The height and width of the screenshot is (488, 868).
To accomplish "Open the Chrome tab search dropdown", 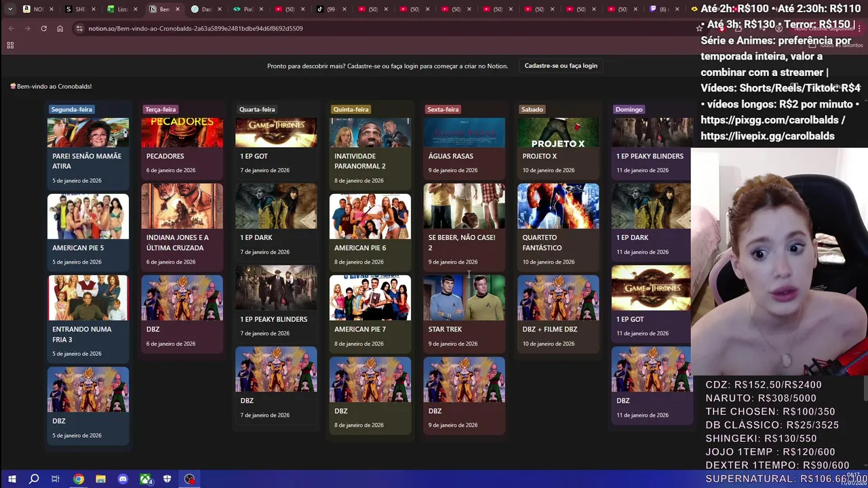I will (9, 9).
